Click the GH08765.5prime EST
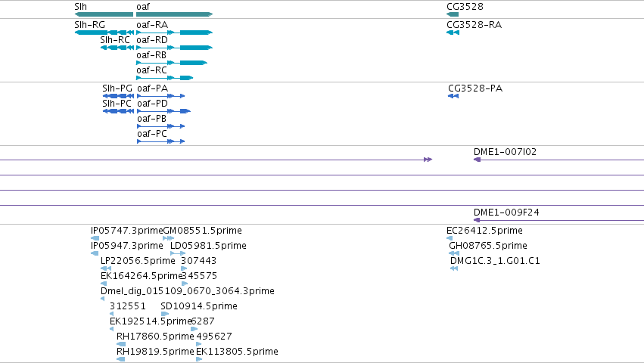Image resolution: width=644 pixels, height=363 pixels. (x=454, y=253)
